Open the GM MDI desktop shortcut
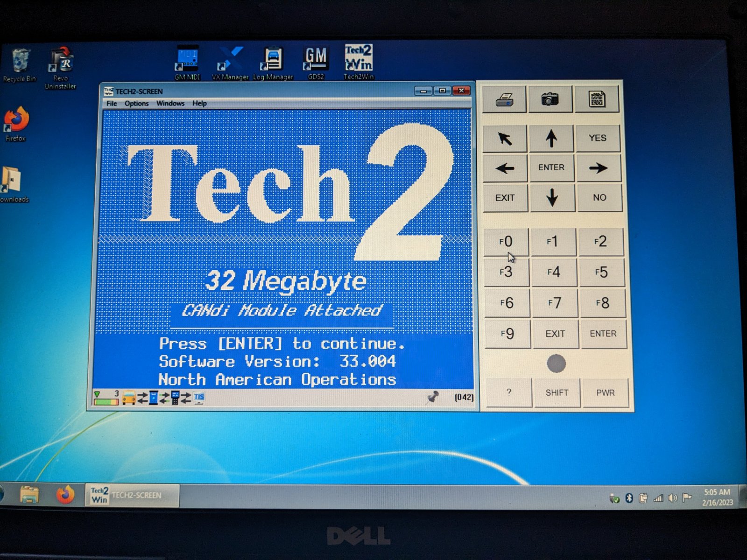Viewport: 747px width, 560px height. (x=187, y=63)
